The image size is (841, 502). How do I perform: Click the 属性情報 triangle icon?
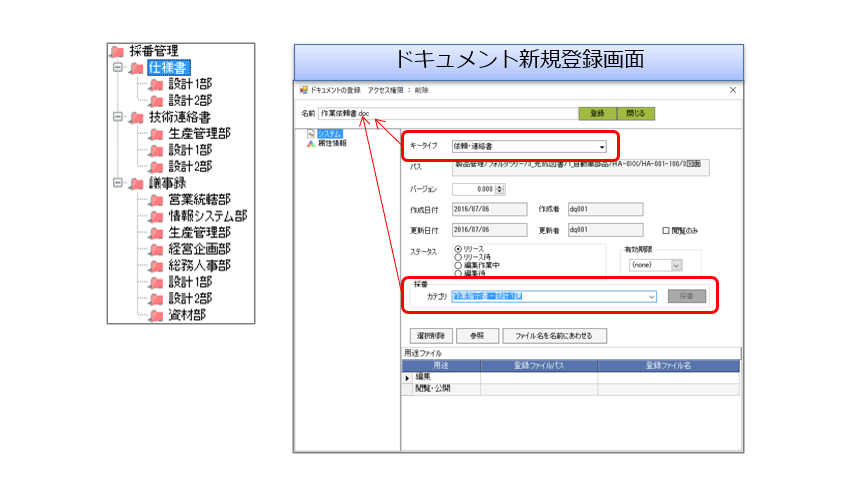[x=311, y=143]
